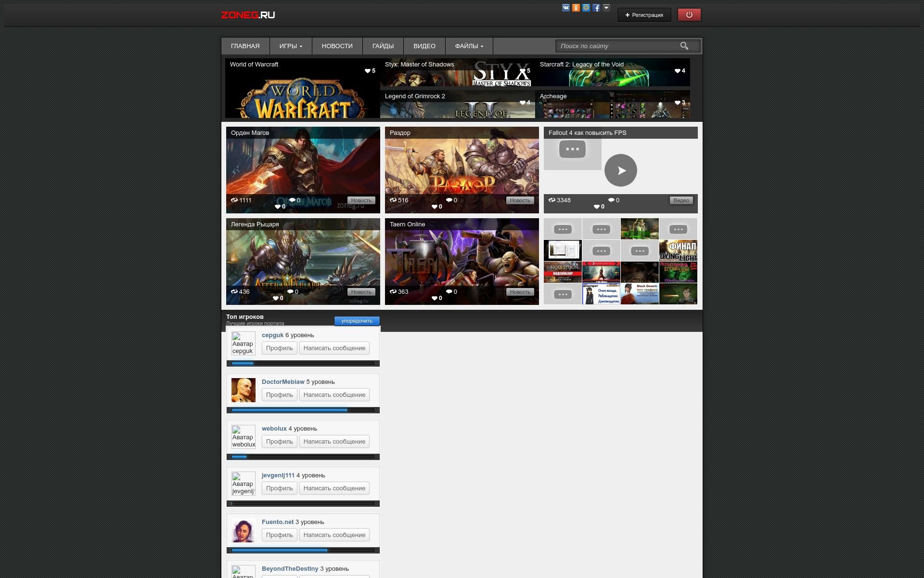Click heart icon on Легенда Рыцаря card
The image size is (924, 578).
(276, 298)
